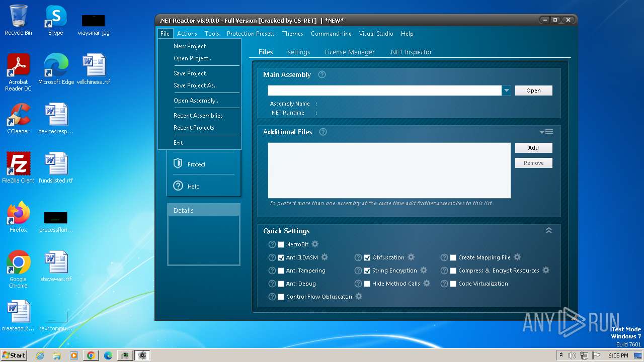The height and width of the screenshot is (362, 644).
Task: Choose New Project from File menu
Action: (x=199, y=46)
